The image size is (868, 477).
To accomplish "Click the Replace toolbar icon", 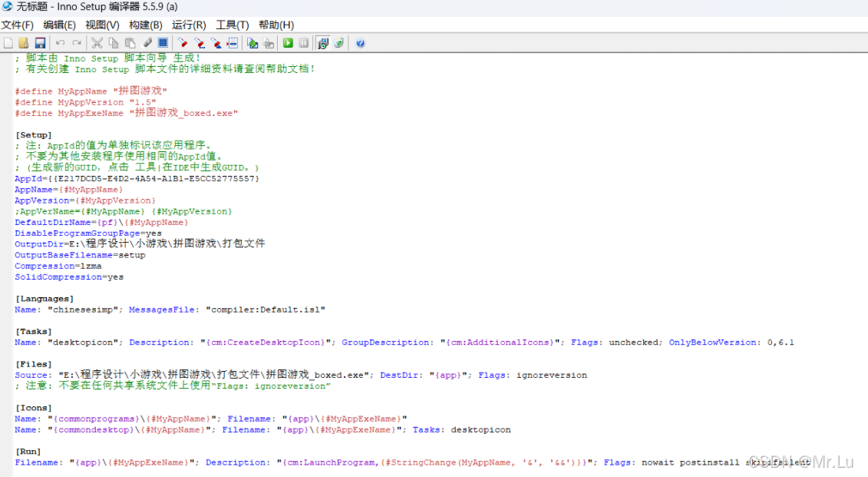I will 216,43.
